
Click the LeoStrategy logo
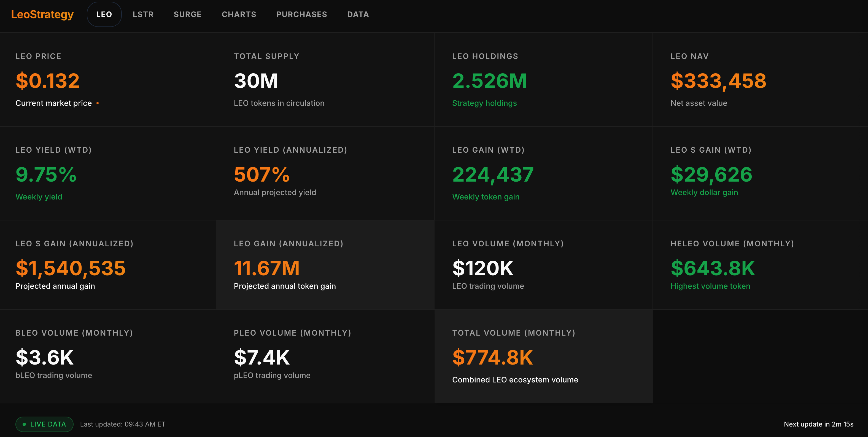pyautogui.click(x=42, y=15)
